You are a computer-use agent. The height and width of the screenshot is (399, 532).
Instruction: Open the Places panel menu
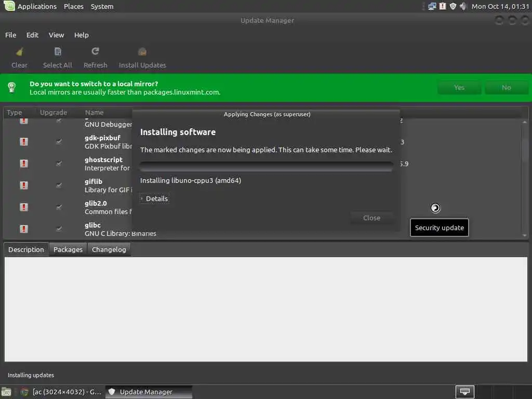click(x=74, y=6)
